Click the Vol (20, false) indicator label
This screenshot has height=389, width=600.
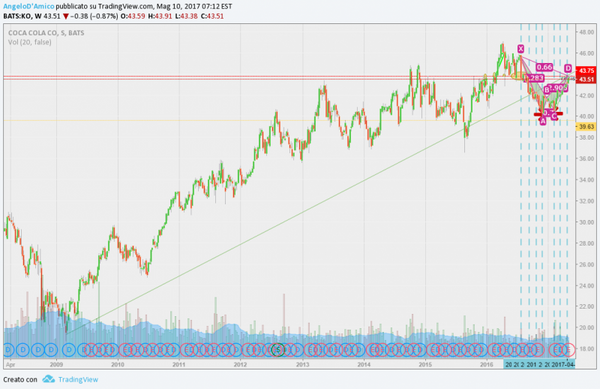pyautogui.click(x=29, y=42)
